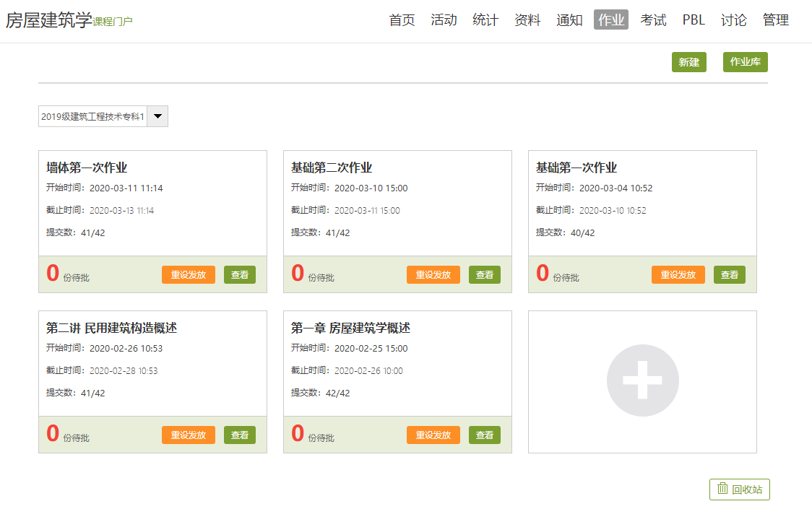
Task: Go to the 首页 menu item
Action: click(402, 20)
